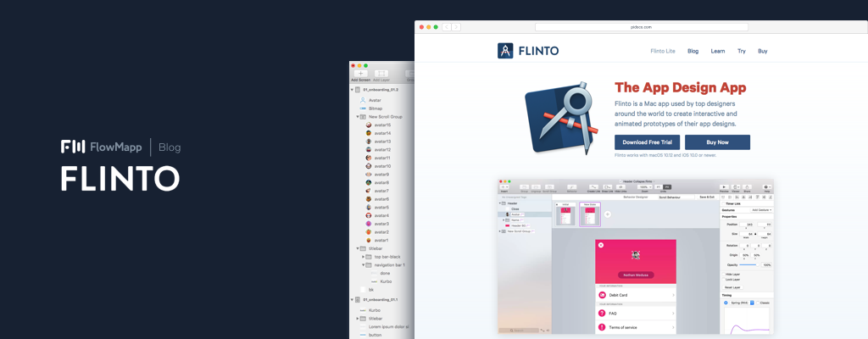
Task: Click the Scroll Group toolbar icon
Action: pos(549,186)
